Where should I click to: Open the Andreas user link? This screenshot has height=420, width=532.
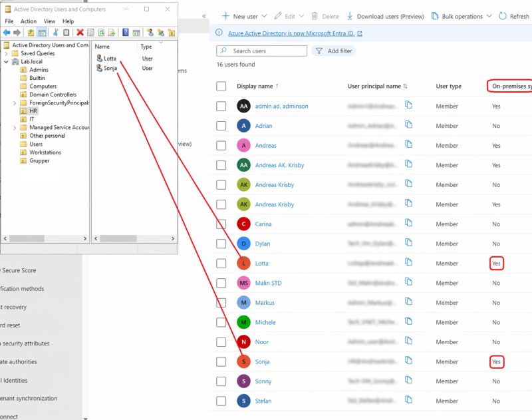[x=265, y=146]
